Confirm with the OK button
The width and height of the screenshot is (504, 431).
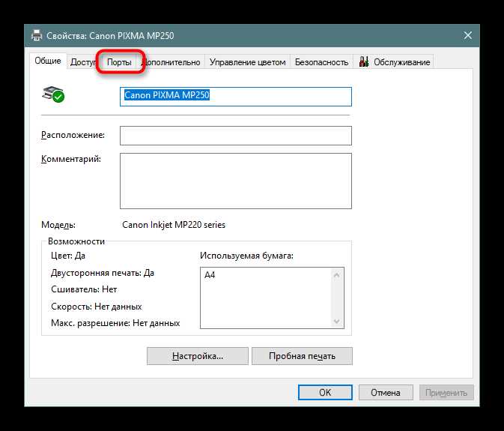(x=325, y=393)
